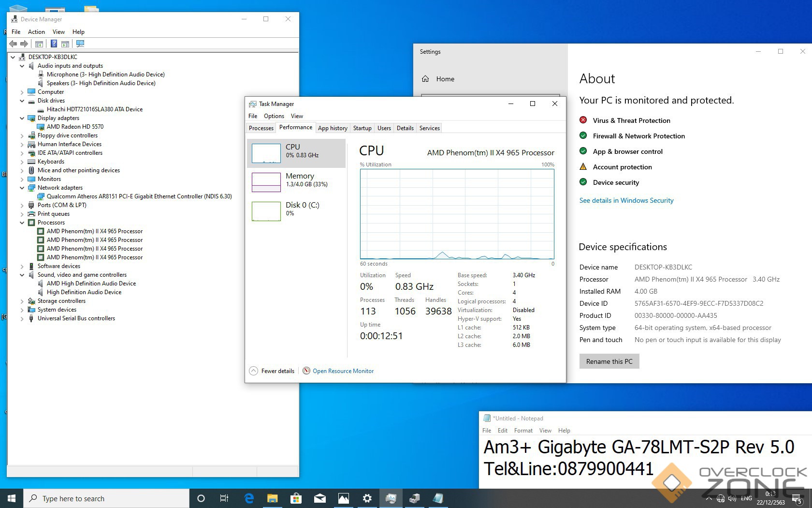
Task: Collapse the Disk drives node
Action: pos(22,101)
